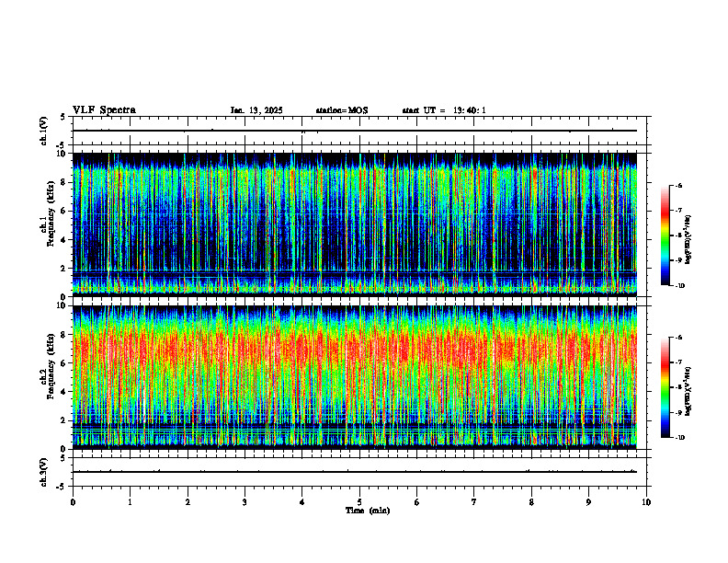Click the ch.2 frequency axis "2" tick label
728x563 pixels.
click(64, 420)
